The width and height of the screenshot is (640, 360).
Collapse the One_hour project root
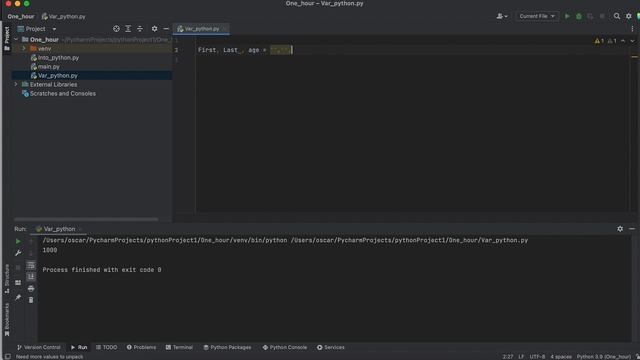click(16, 40)
